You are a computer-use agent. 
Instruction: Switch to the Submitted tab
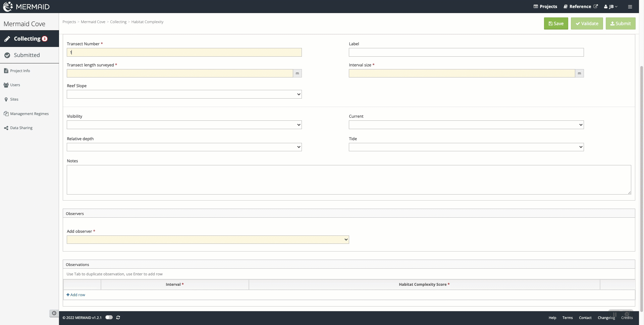26,55
